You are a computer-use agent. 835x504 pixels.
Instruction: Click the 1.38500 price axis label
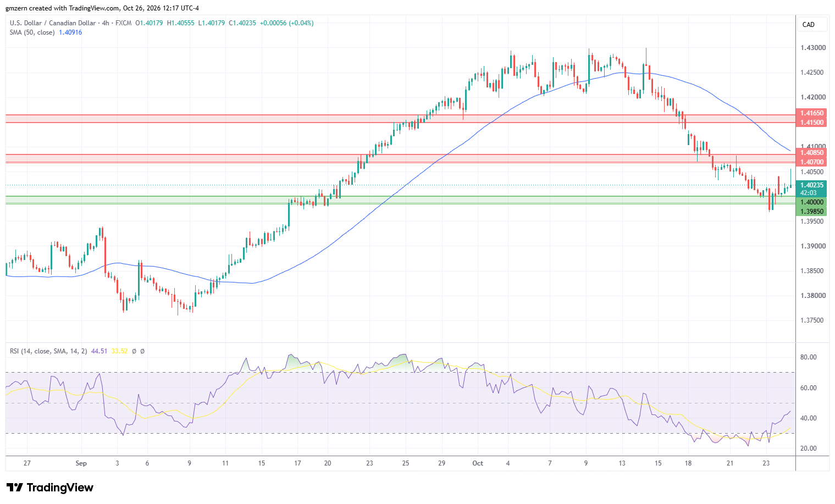point(813,271)
